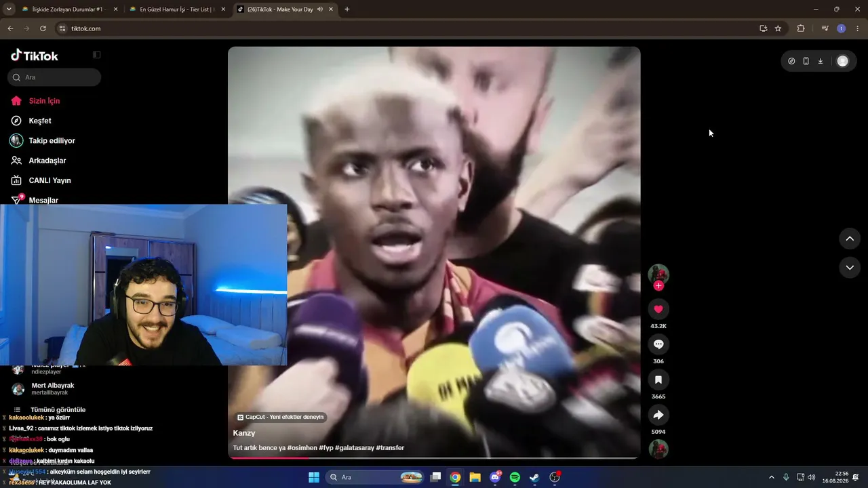This screenshot has height=488, width=868.
Task: Open the TikTok coins icon in the top pill
Action: click(x=791, y=61)
